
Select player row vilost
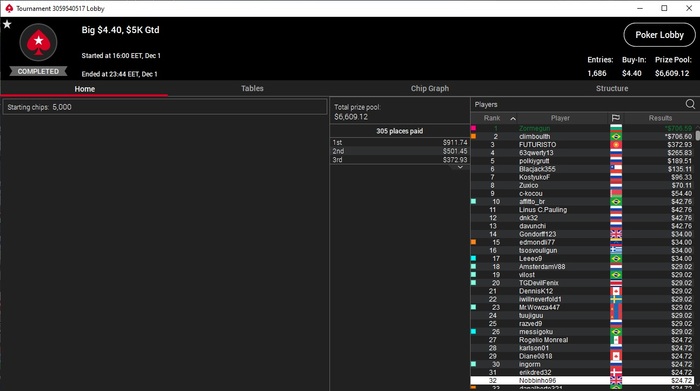[583, 275]
